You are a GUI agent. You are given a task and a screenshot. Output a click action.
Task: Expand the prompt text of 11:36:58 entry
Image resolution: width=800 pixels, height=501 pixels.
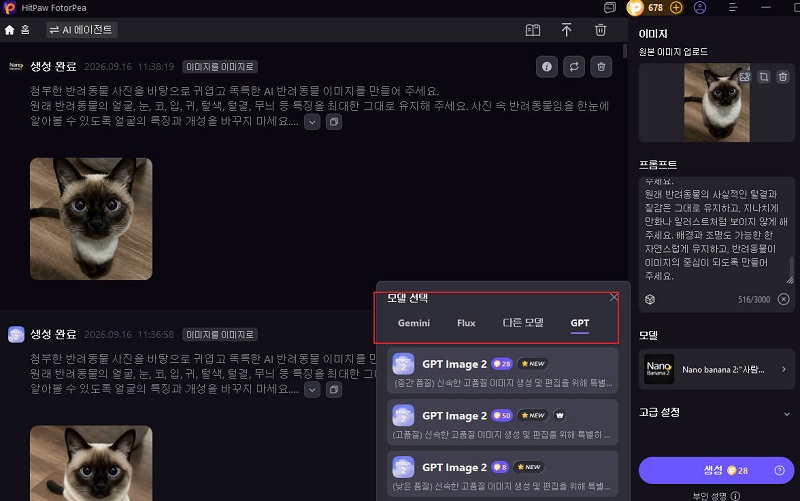point(312,390)
